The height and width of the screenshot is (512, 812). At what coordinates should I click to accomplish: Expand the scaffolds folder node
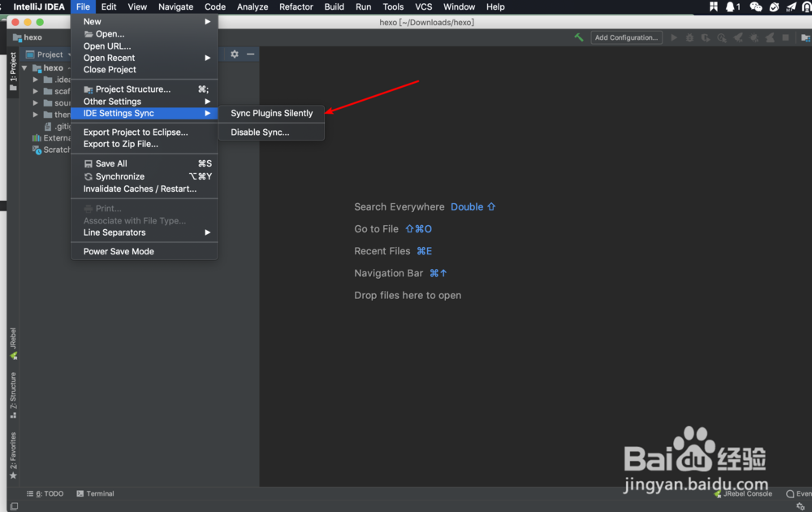35,91
